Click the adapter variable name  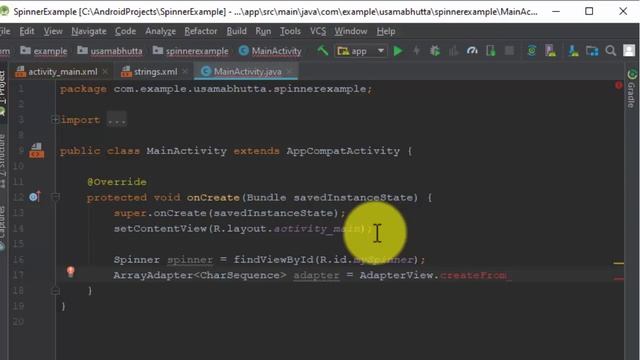click(316, 275)
